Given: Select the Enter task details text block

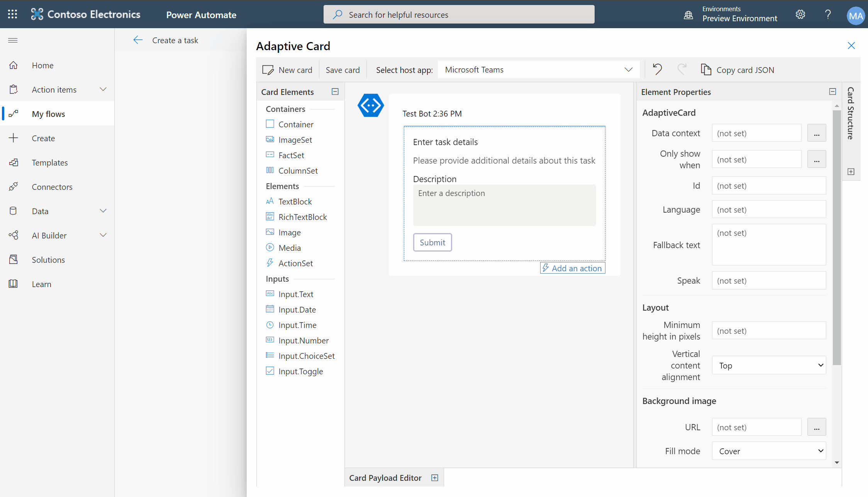Looking at the screenshot, I should point(445,142).
